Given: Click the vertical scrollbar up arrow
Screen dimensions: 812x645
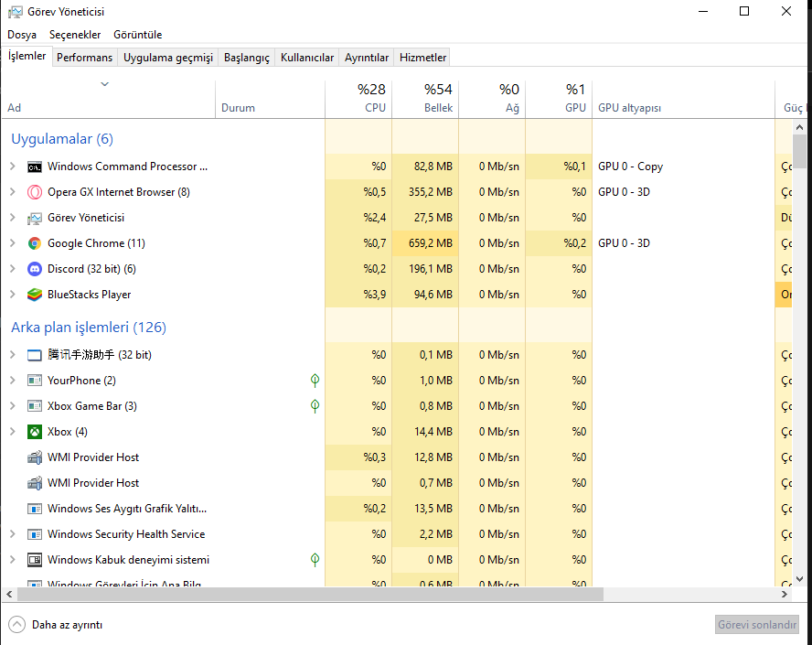Looking at the screenshot, I should pyautogui.click(x=799, y=127).
